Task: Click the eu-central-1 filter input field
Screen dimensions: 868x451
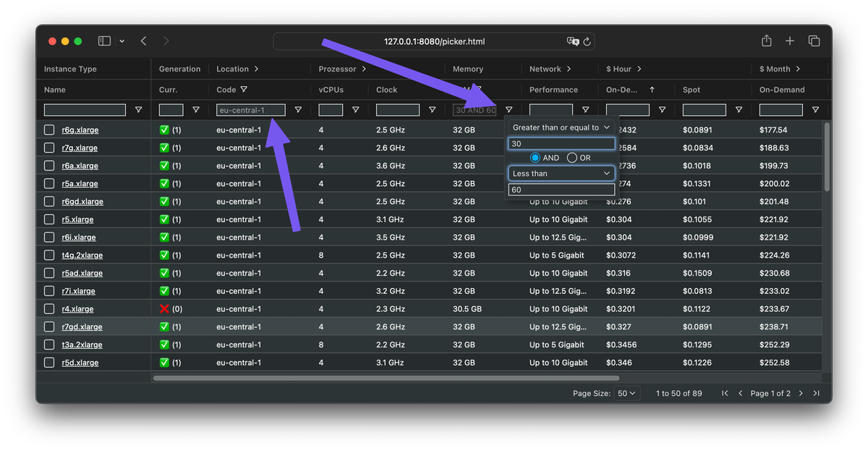Action: point(250,109)
